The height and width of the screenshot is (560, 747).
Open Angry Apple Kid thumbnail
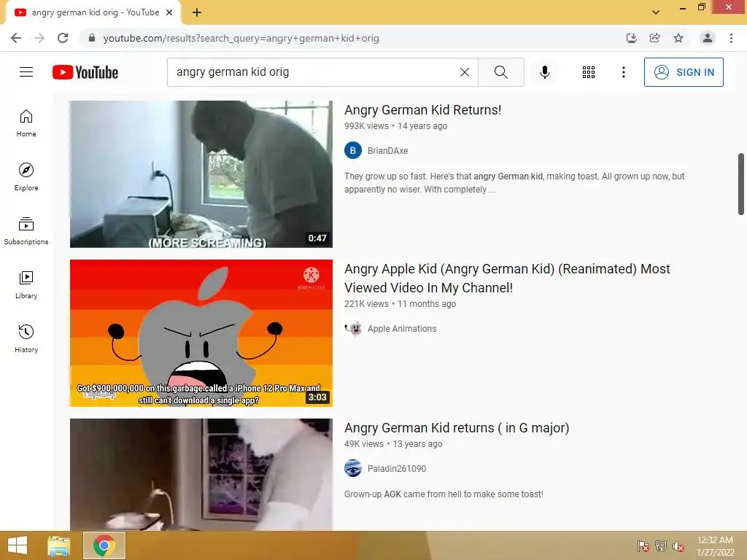201,332
